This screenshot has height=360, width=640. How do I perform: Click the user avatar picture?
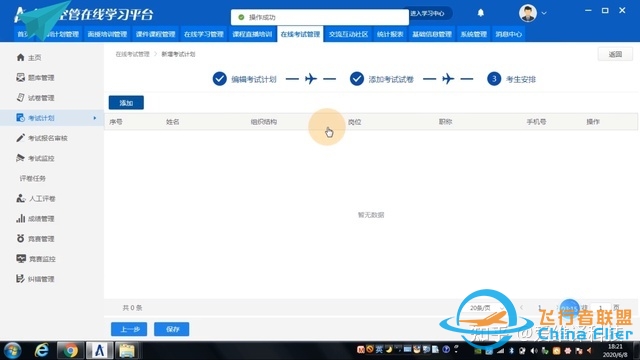click(x=528, y=13)
